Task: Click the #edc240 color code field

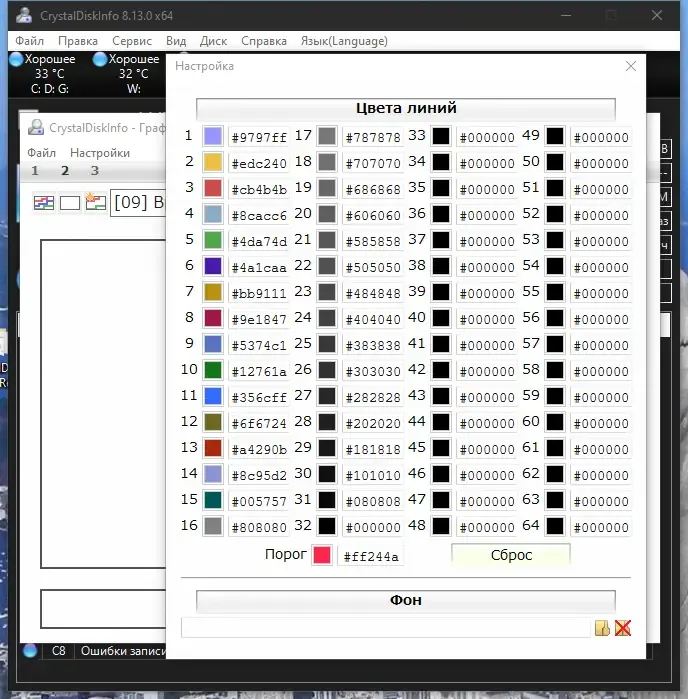Action: point(259,163)
